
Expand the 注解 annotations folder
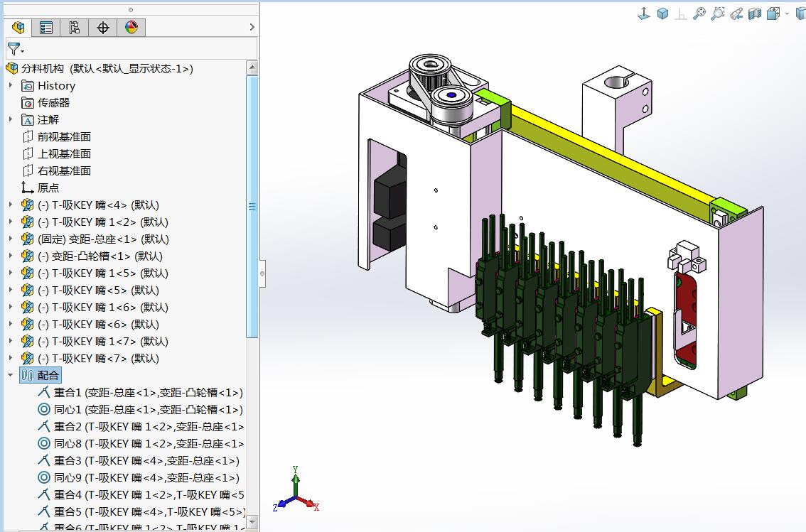coord(11,119)
